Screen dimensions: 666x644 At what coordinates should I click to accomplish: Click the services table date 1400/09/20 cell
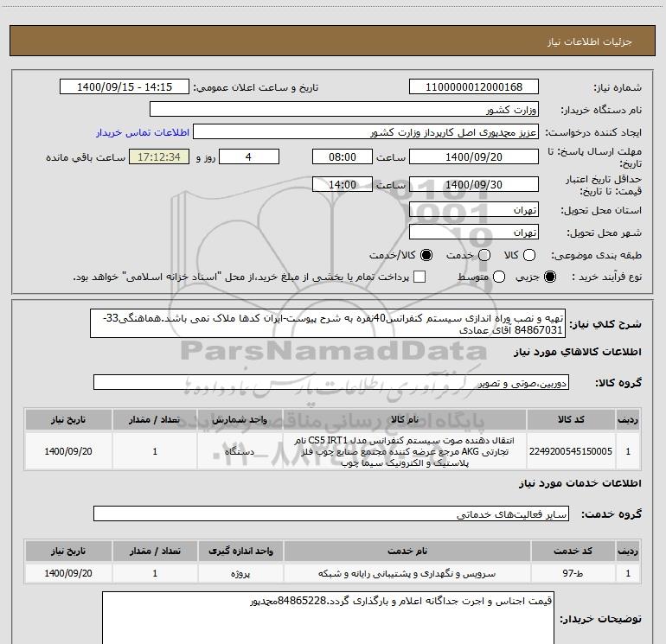68,573
